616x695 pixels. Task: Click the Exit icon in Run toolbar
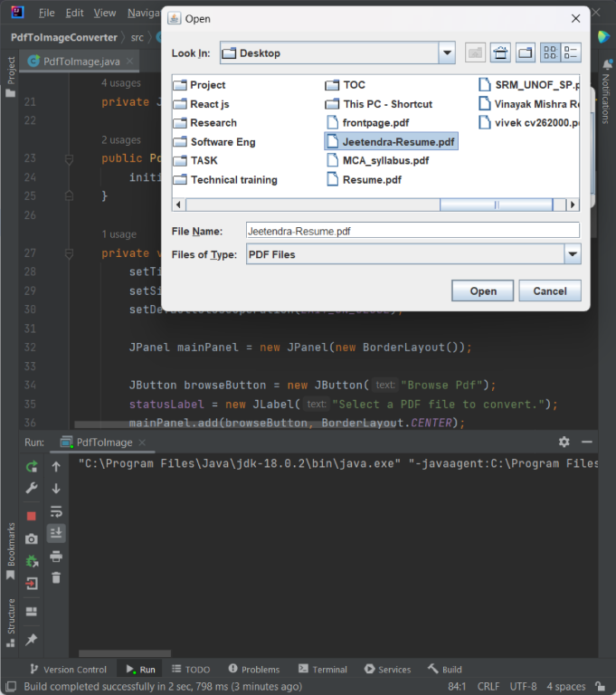[x=32, y=584]
